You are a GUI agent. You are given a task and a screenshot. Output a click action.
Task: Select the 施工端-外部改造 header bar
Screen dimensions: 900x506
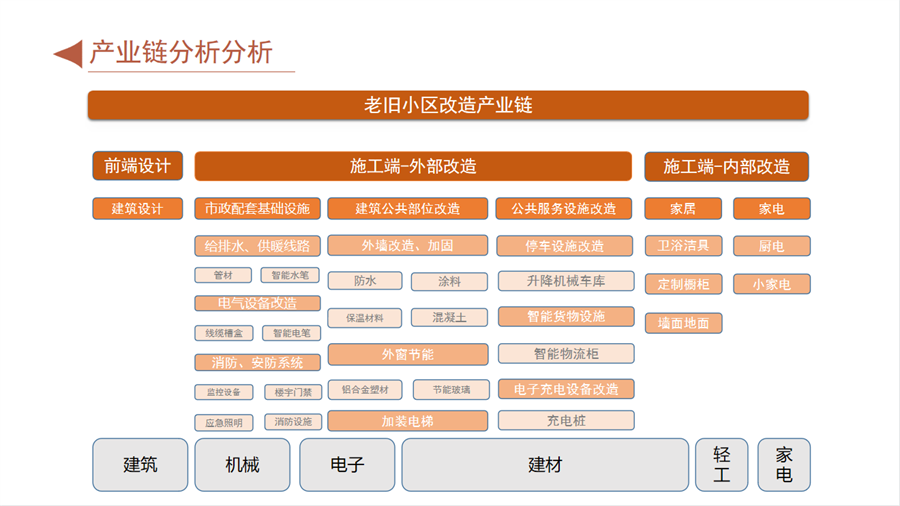coord(413,166)
